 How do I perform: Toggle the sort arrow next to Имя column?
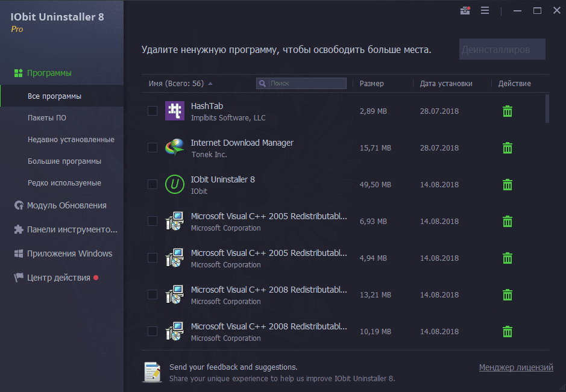click(210, 84)
